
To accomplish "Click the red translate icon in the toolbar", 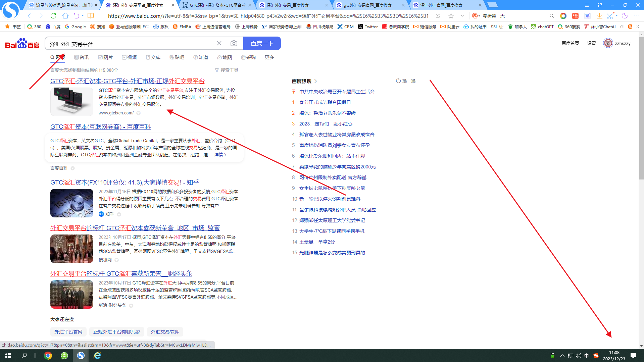I will 575,16.
